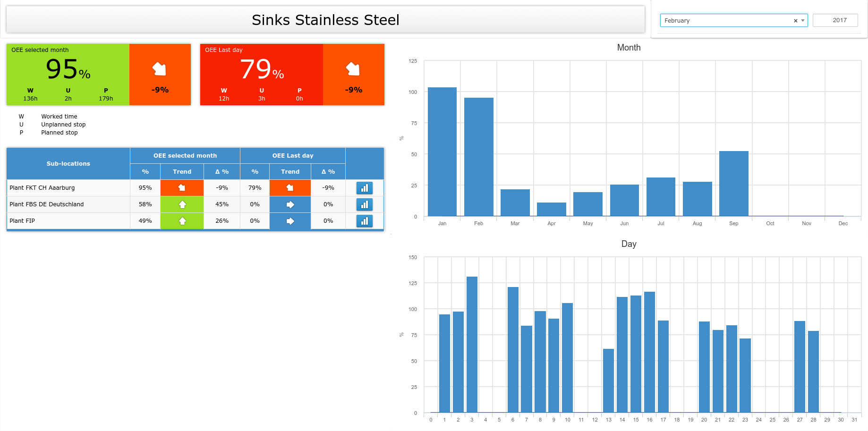Click day 3 bar in Day chart

(472, 345)
